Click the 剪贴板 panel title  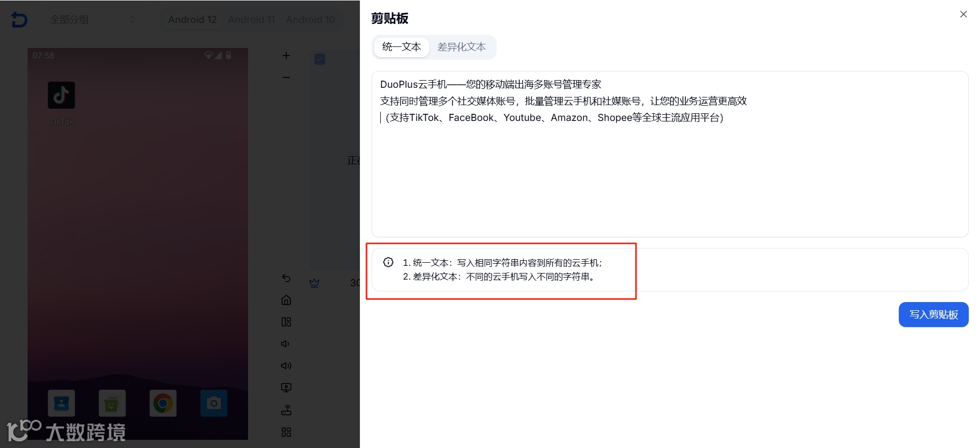point(390,18)
